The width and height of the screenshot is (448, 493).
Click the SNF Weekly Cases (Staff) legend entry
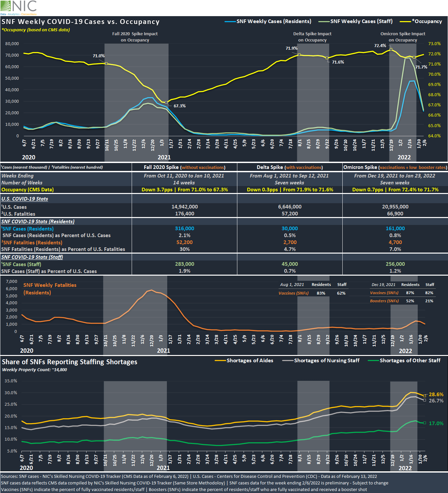[356, 21]
